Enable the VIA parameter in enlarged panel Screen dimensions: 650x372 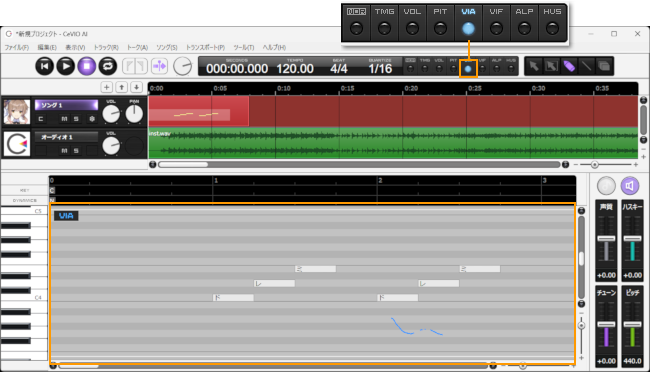[x=468, y=29]
